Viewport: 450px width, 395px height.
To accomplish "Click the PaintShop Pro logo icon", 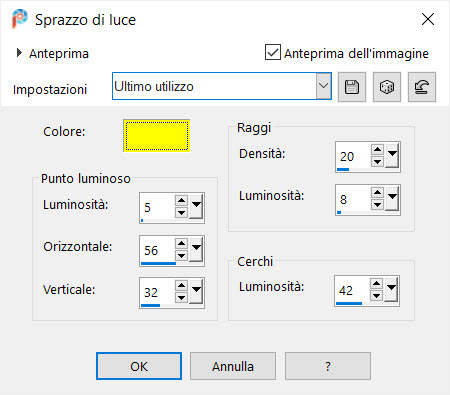I will click(19, 19).
